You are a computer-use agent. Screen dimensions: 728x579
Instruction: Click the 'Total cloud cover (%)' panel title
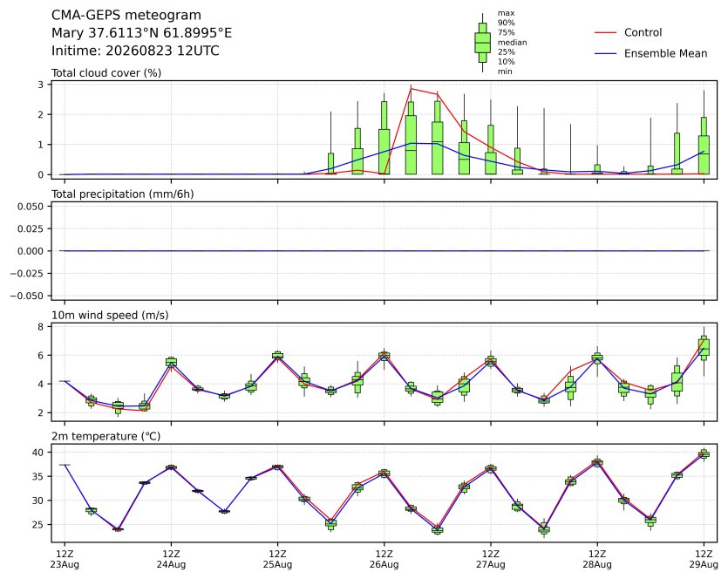(106, 73)
